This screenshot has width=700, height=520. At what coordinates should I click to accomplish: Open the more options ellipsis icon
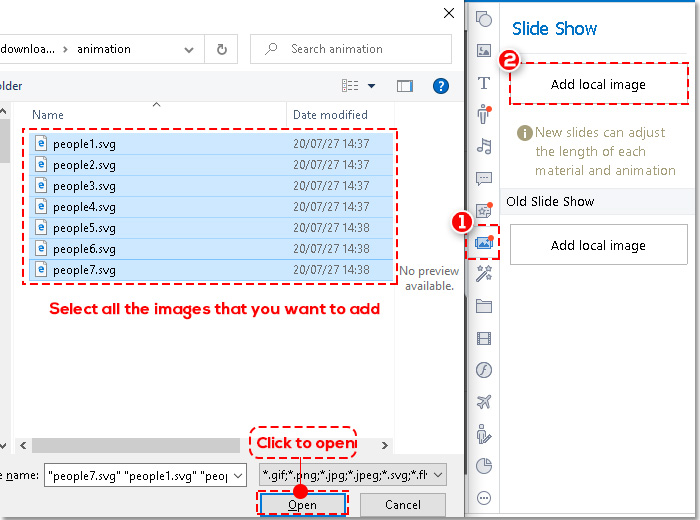click(x=484, y=498)
